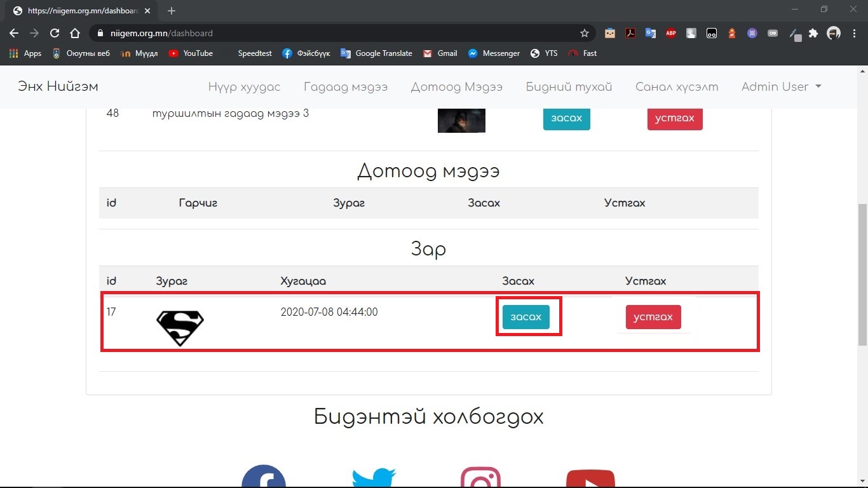Open the YouTube icon under Бидэнтэй холбогдох
Screen dimensions: 868x488
590,478
